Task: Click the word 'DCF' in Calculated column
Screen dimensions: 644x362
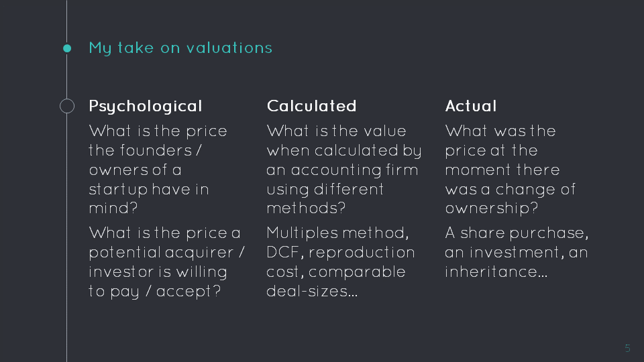Action: click(x=282, y=253)
